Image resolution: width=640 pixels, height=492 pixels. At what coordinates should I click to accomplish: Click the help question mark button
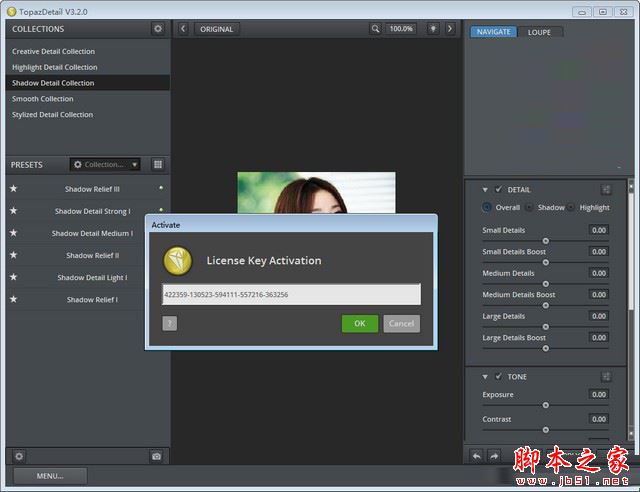[x=170, y=323]
